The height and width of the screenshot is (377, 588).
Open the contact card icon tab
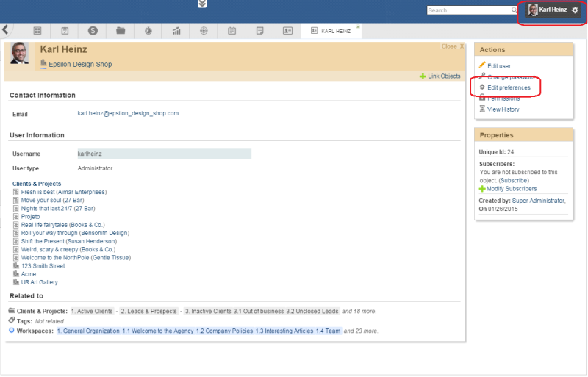tap(287, 31)
